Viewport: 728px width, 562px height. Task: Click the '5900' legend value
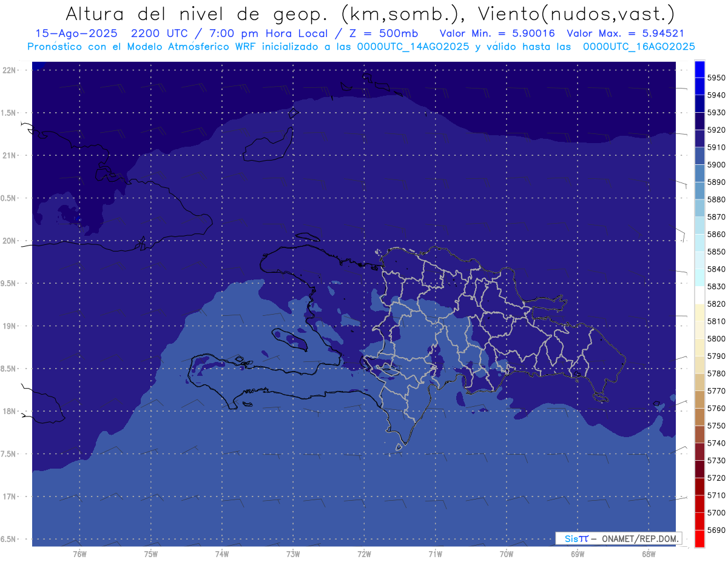pos(716,164)
